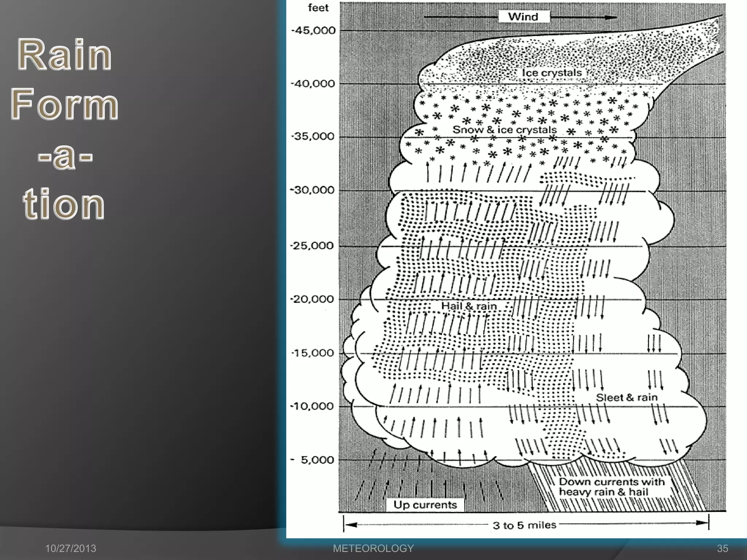
Task: Click the 10,000 feet axis marker
Action: coord(313,406)
